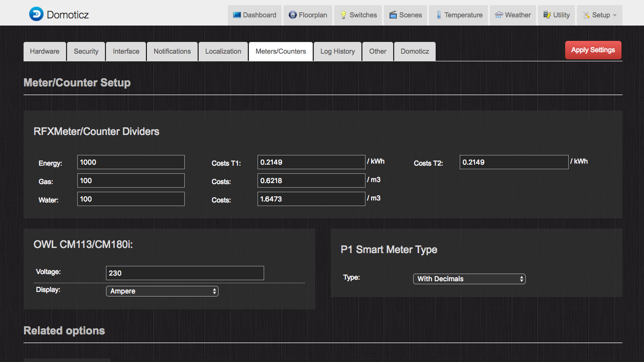Viewport: 644px width, 362px height.
Task: Click the Meter/Counter Setup heading
Action: [x=77, y=83]
